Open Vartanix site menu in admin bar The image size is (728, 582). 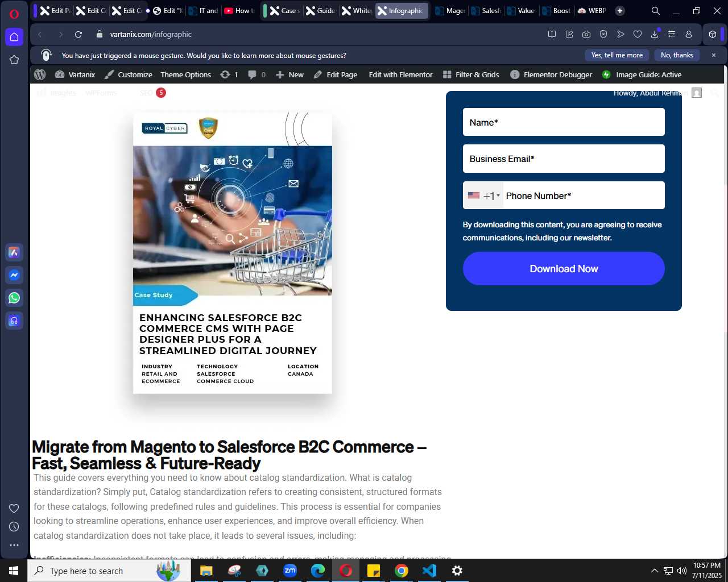(75, 74)
